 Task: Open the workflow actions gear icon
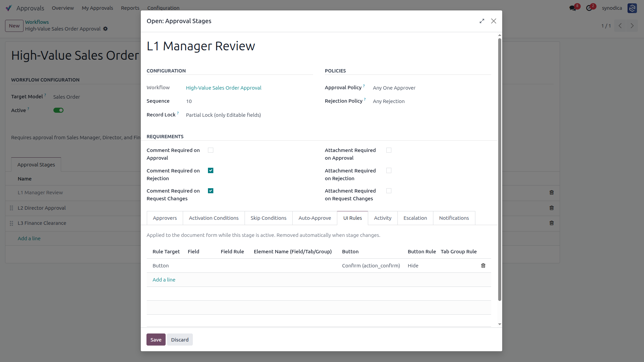pyautogui.click(x=105, y=29)
